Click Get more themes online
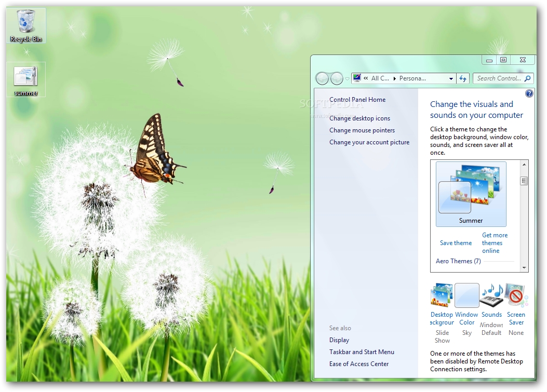 [x=495, y=243]
